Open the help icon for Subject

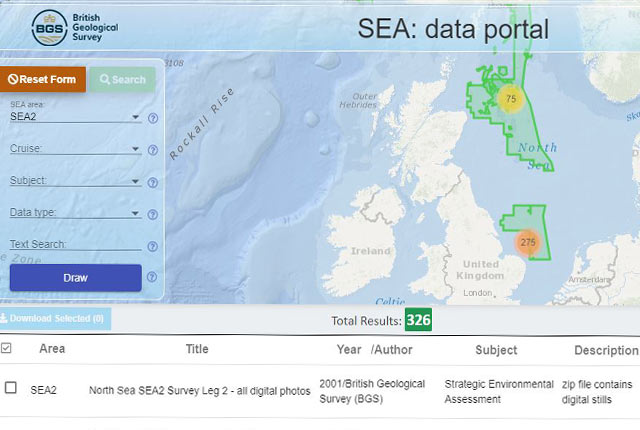coord(153,182)
